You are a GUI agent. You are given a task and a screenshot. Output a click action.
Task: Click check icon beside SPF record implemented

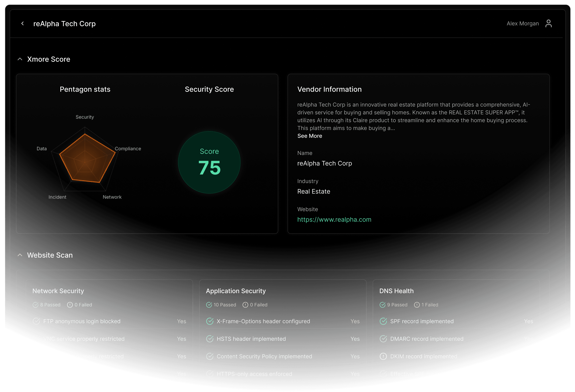(x=383, y=321)
